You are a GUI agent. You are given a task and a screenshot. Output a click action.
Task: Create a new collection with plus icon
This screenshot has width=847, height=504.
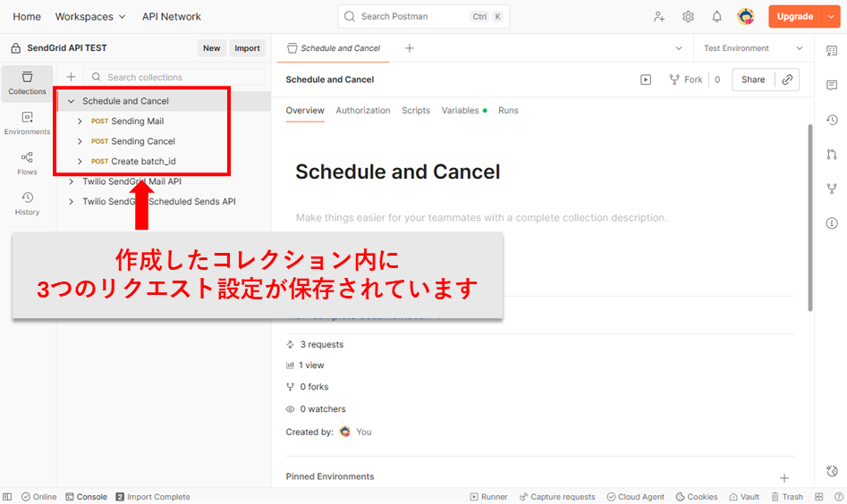point(71,77)
